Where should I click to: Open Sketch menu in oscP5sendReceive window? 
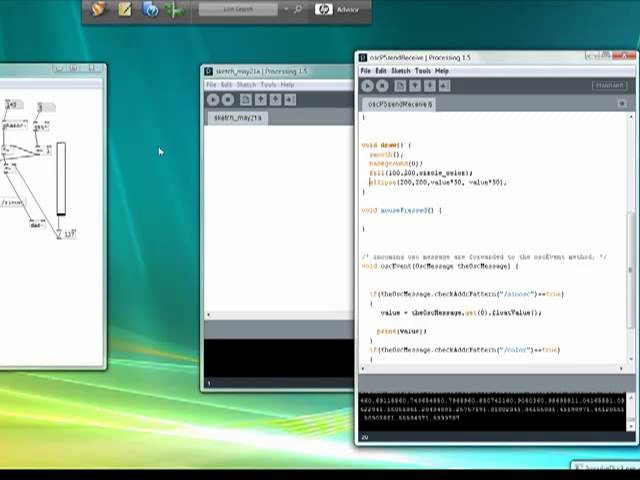[400, 71]
